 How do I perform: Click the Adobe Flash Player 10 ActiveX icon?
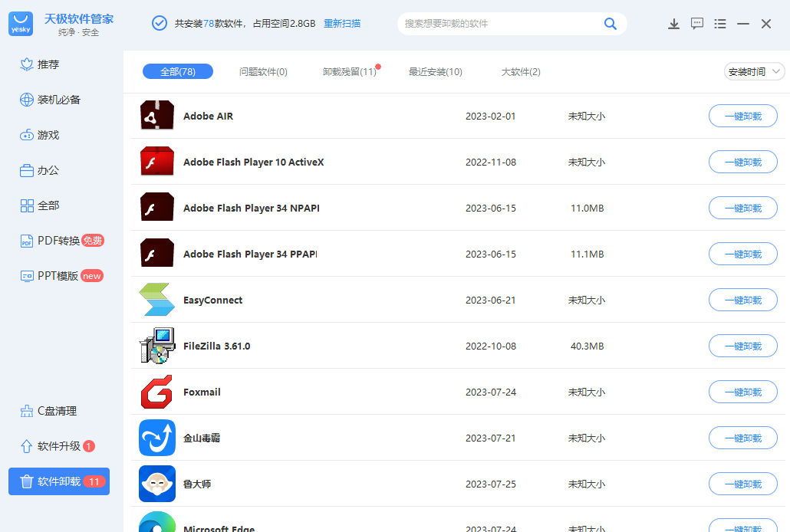pyautogui.click(x=157, y=161)
